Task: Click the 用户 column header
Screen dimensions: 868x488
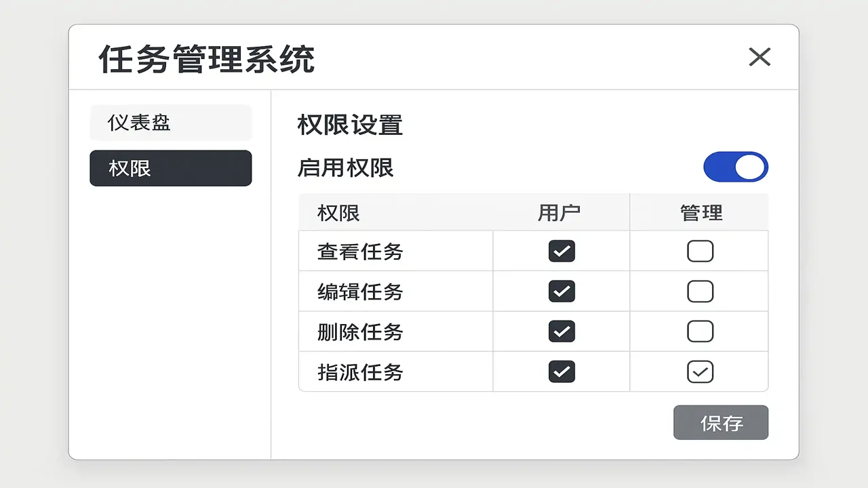Action: [x=559, y=213]
